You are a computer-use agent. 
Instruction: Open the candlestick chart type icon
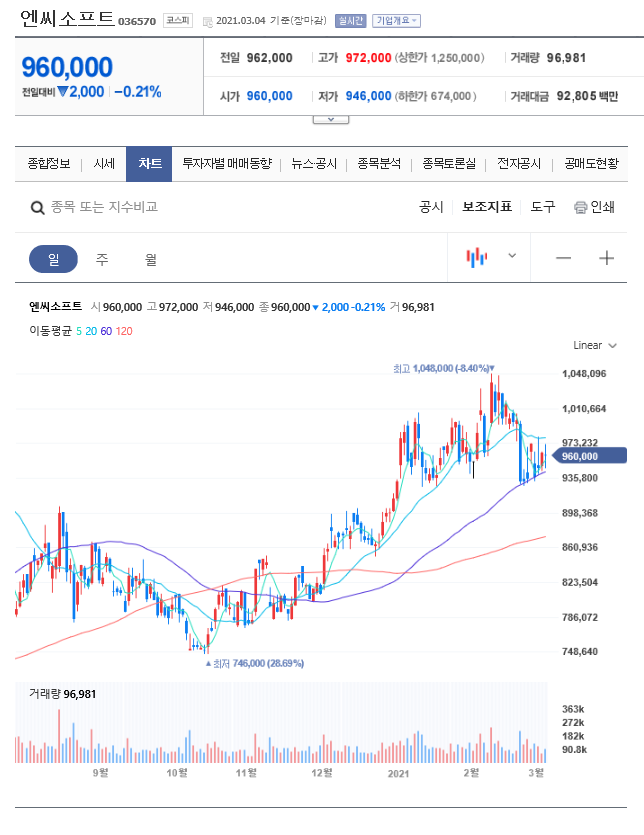pyautogui.click(x=477, y=258)
